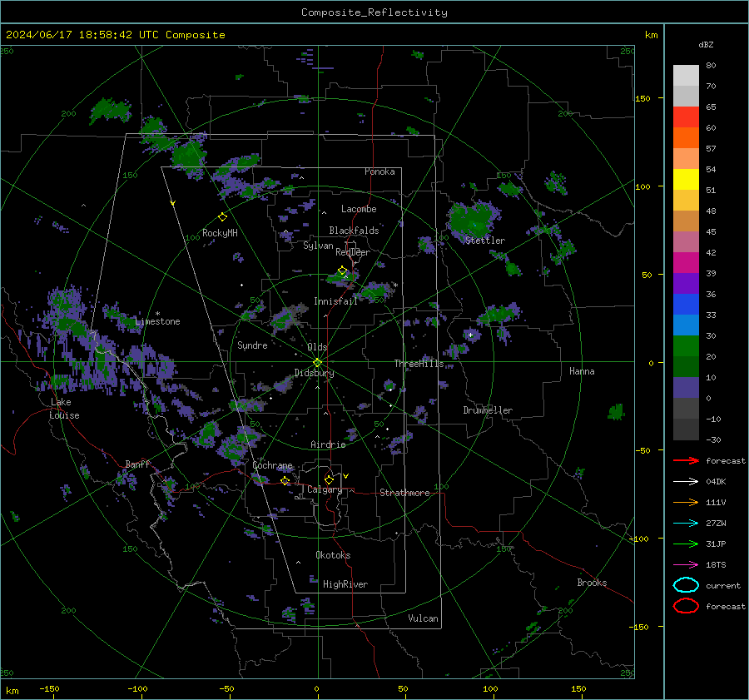This screenshot has width=749, height=700.
Task: Click the Sundre town label
Action: pyautogui.click(x=252, y=345)
